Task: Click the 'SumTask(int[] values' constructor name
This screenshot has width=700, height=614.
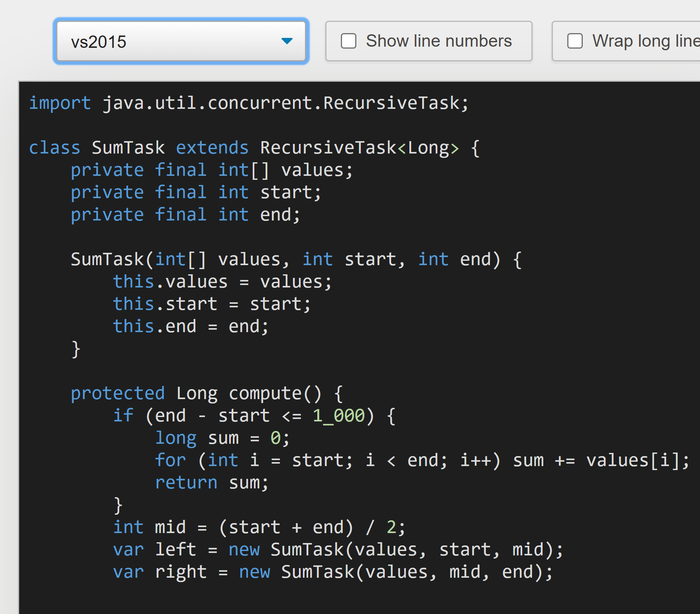Action: point(107,260)
